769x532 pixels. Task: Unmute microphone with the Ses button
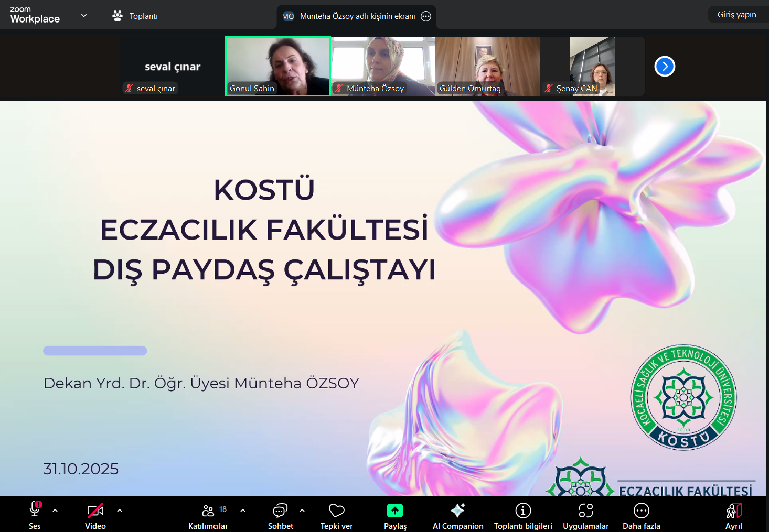35,515
